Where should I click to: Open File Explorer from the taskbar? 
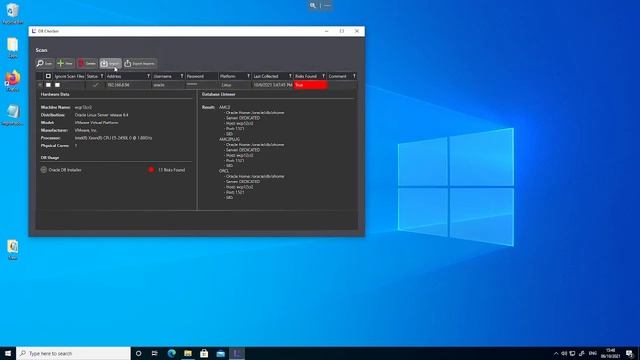(x=188, y=353)
